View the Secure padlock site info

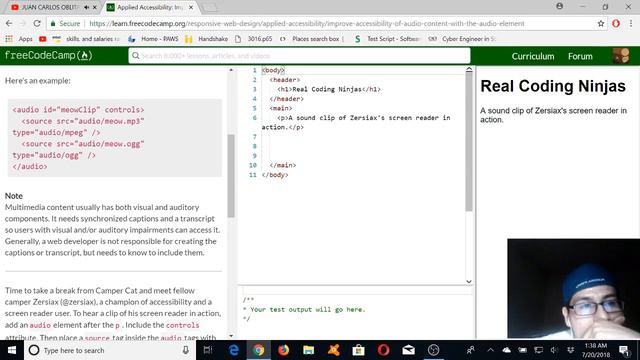pyautogui.click(x=65, y=24)
